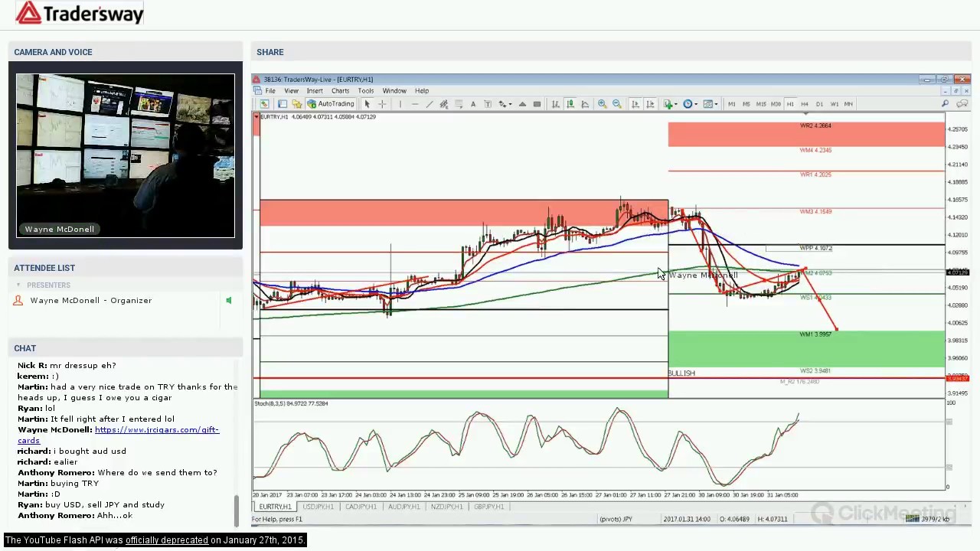Select the equidistant channel tool
980x551 pixels.
point(444,104)
